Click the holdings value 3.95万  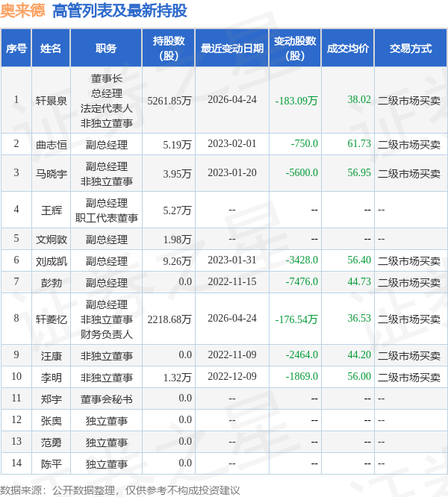177,174
